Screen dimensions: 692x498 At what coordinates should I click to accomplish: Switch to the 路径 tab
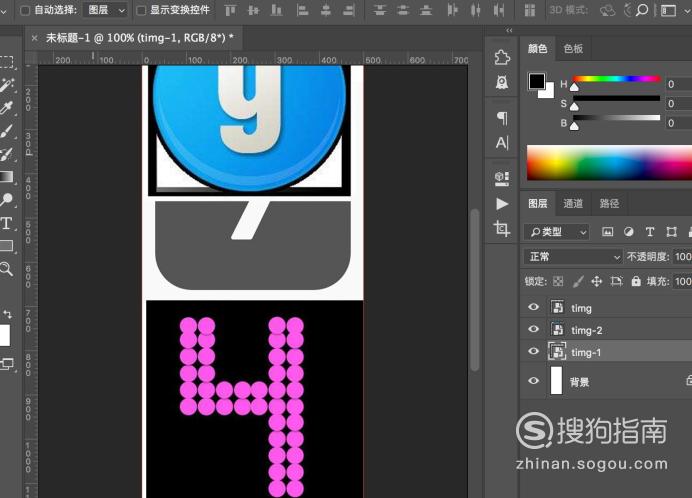(609, 204)
